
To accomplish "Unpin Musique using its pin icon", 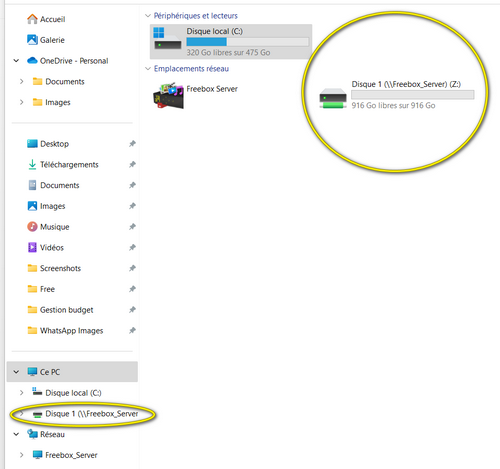I will (132, 227).
